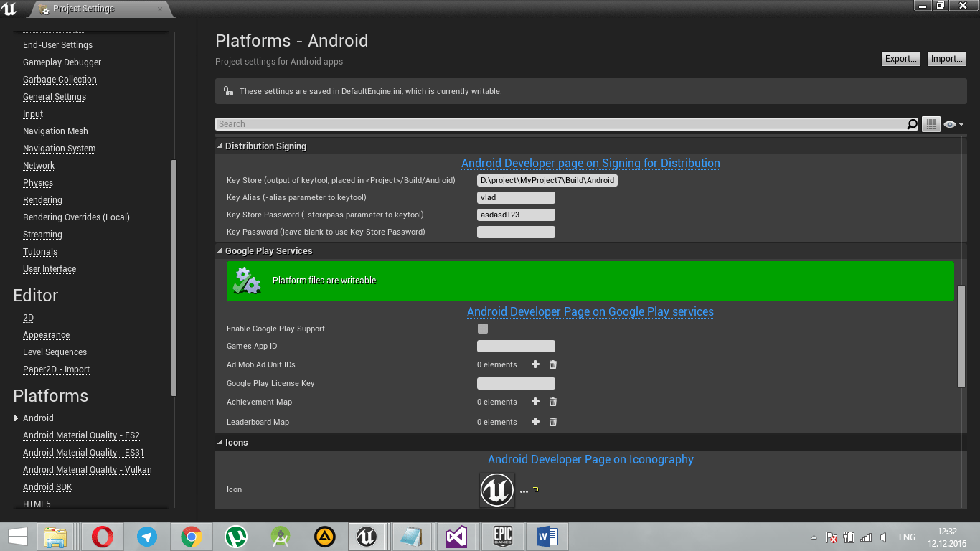Clear Achievement Map elements with the trash icon
The image size is (980, 551).
552,402
